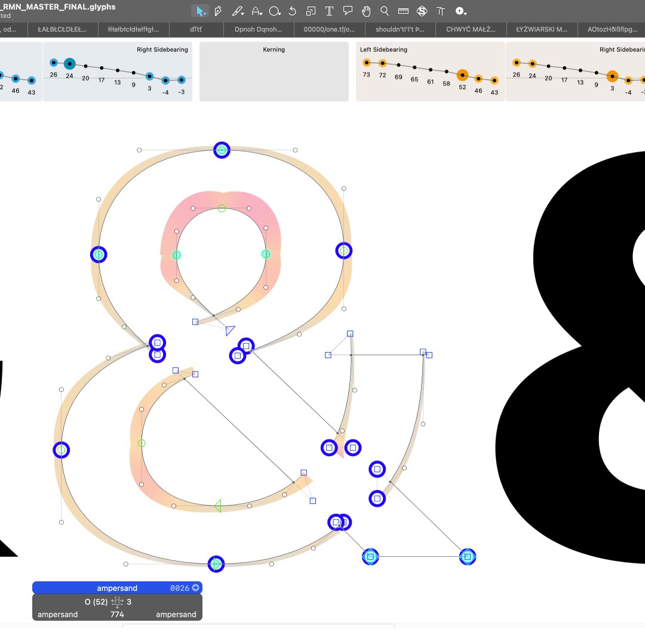
Task: Click the large 24 node in blue Right Sidebearing graph
Action: [69, 64]
